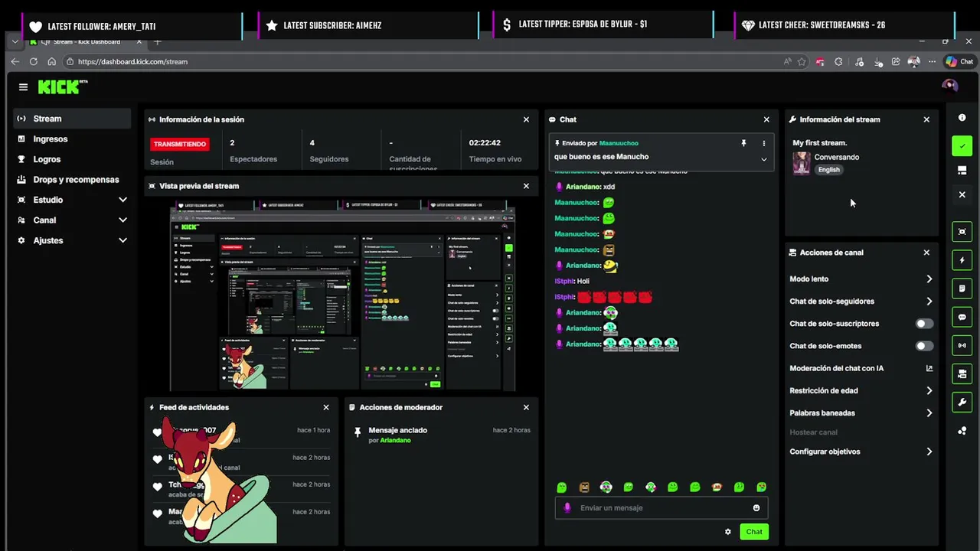Click the Conversando category thumbnail
This screenshot has width=980, height=551.
[802, 163]
